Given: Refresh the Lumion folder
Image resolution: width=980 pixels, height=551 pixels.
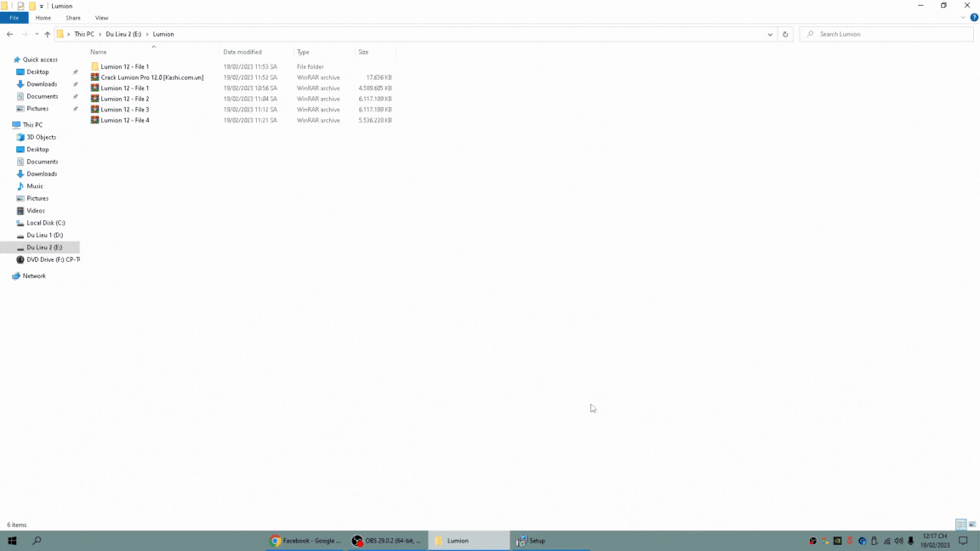Looking at the screenshot, I should 786,34.
